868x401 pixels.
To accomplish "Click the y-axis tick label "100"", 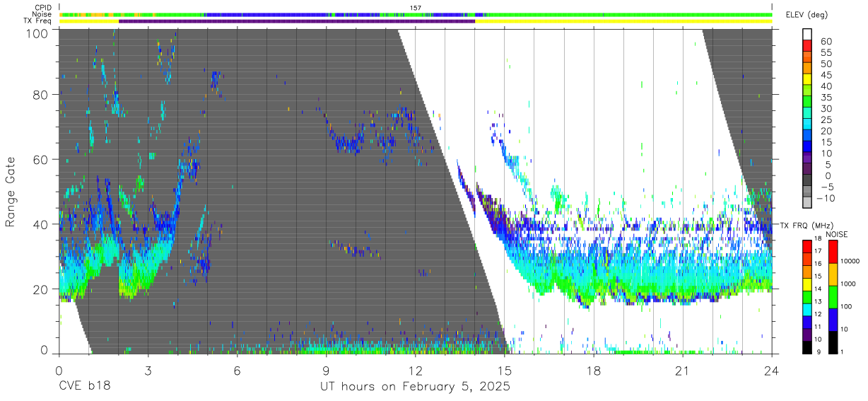I will [x=38, y=33].
